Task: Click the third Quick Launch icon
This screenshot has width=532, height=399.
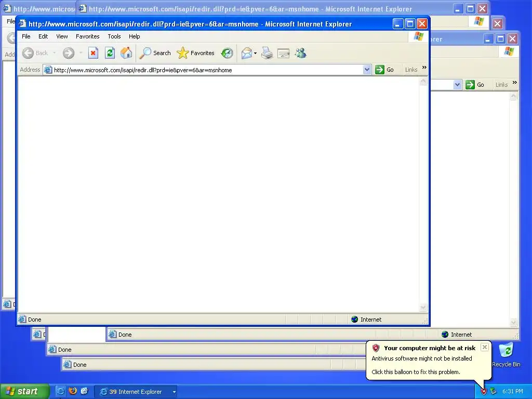Action: coord(85,392)
